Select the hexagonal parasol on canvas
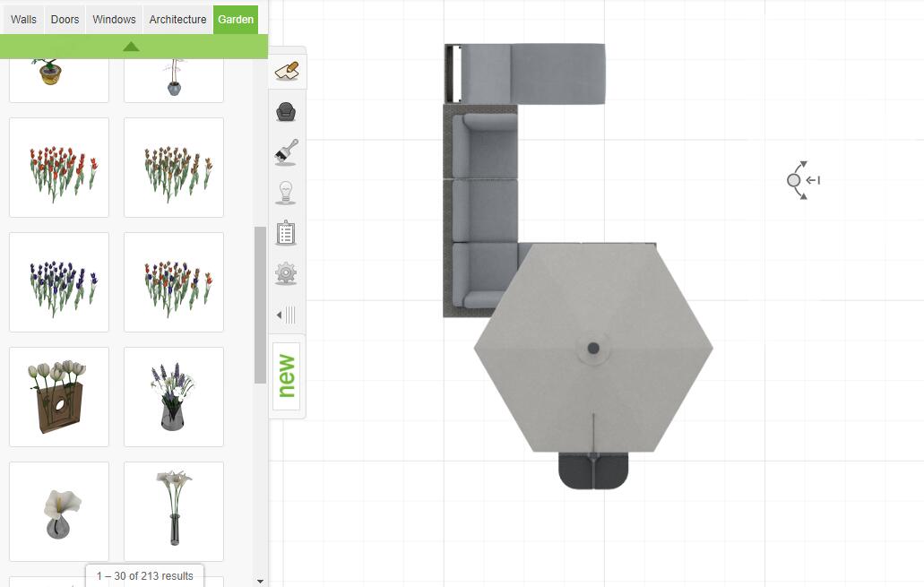The image size is (924, 587). point(593,348)
